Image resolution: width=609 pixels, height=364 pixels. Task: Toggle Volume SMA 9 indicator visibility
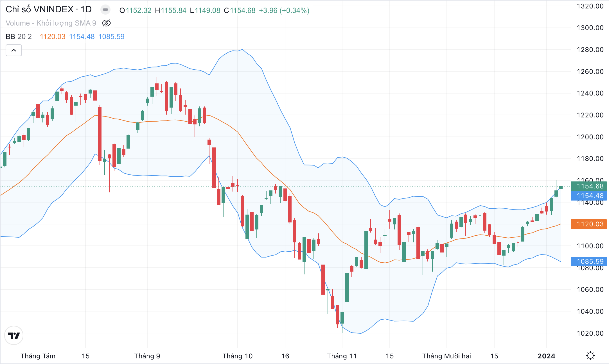[x=106, y=23]
